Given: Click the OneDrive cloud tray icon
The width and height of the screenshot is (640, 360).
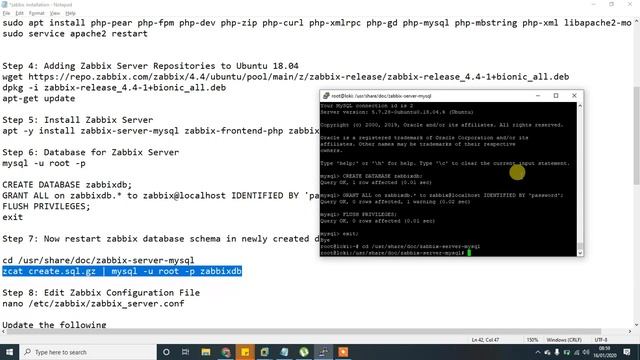Looking at the screenshot, I should pos(547,352).
